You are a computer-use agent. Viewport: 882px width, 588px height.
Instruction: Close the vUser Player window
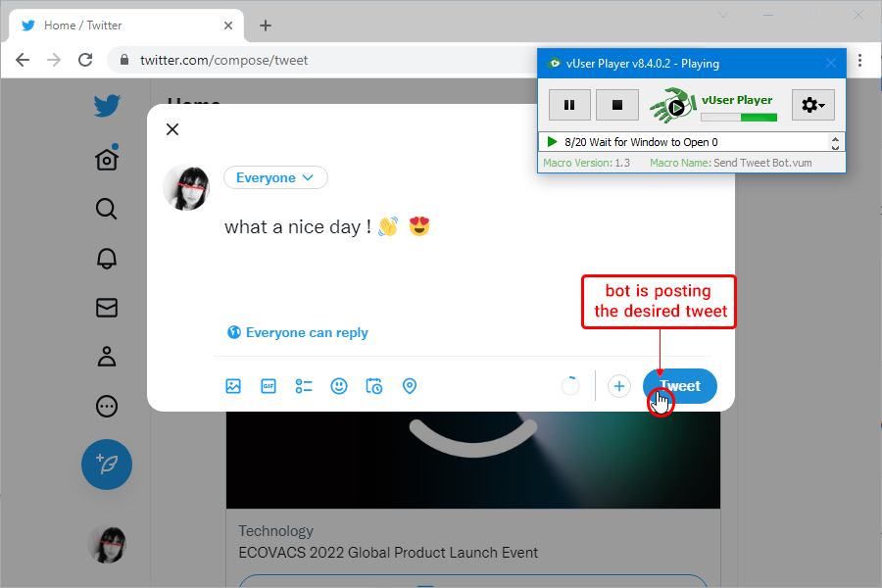831,63
